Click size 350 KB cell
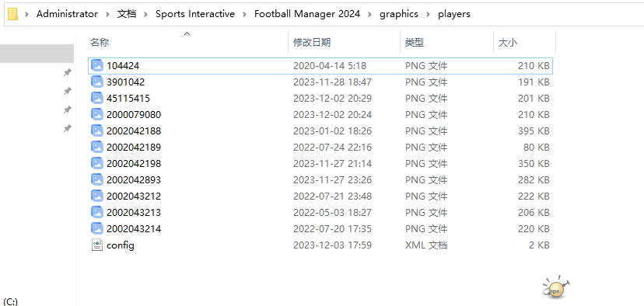Image resolution: width=644 pixels, height=306 pixels. (x=534, y=164)
